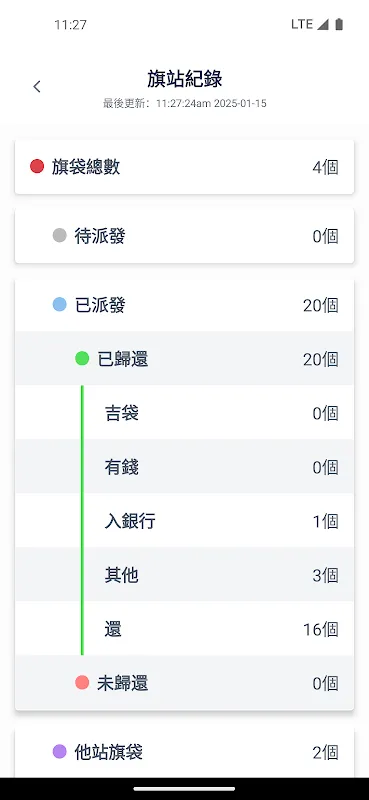Screen dimensions: 369x800
Task: Tap the pink dot beside 未歸還
Action: pyautogui.click(x=82, y=682)
